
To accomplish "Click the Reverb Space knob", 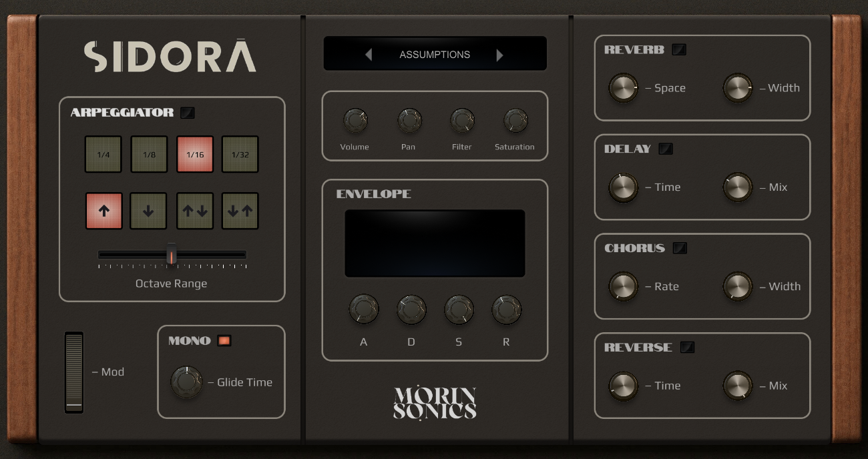I will click(623, 88).
